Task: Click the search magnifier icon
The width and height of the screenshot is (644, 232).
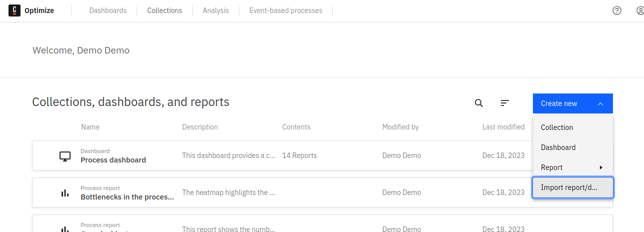Action: 479,103
